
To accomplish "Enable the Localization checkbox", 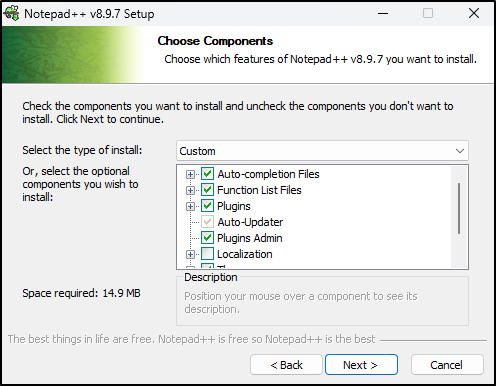I will (x=207, y=254).
